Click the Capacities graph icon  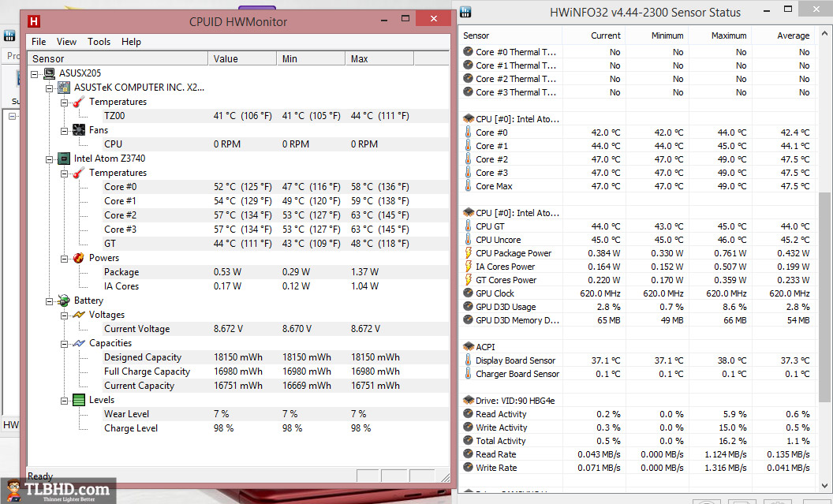coord(79,344)
